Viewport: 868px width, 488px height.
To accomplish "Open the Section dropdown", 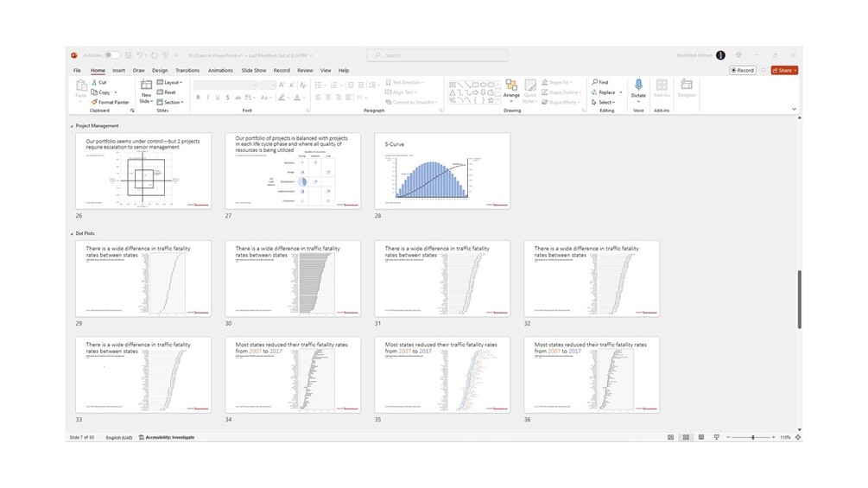I will click(x=170, y=103).
